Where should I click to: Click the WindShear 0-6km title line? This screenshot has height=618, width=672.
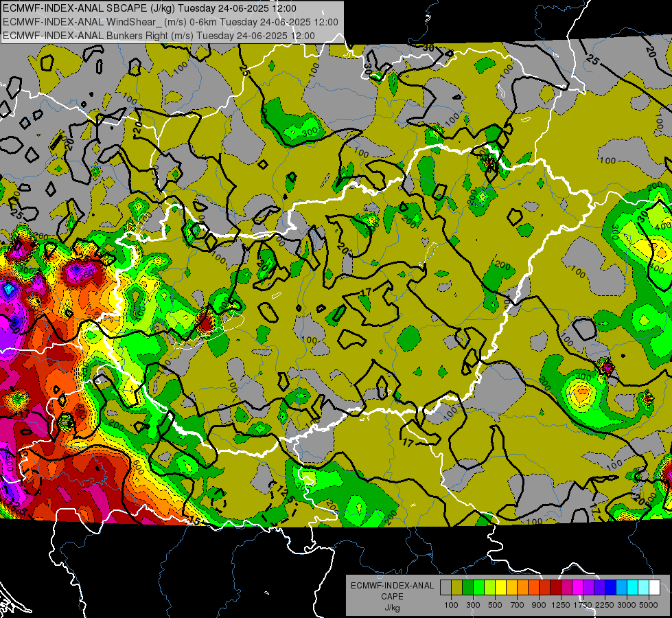point(170,22)
